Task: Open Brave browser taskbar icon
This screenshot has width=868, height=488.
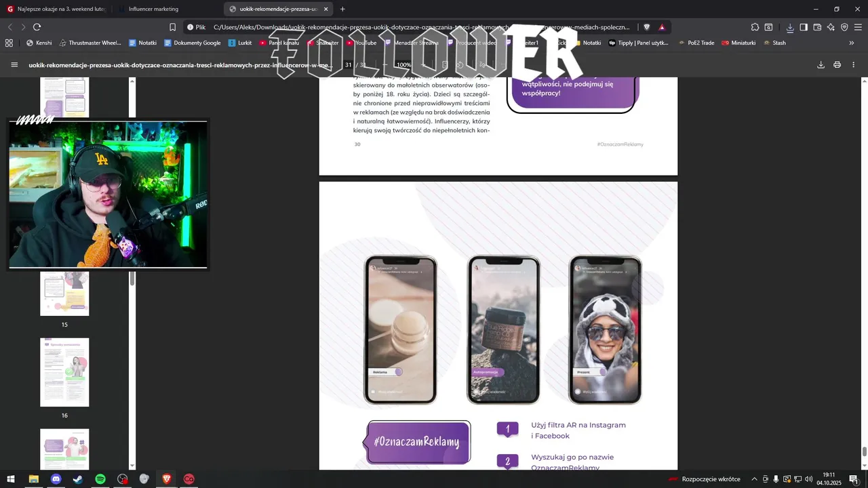Action: 167,479
